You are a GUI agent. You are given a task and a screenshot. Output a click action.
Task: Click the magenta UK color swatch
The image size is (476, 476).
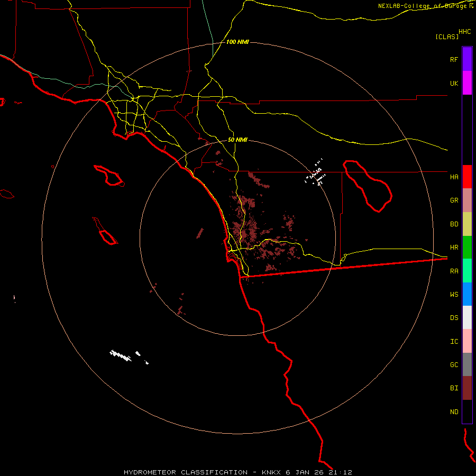(467, 83)
